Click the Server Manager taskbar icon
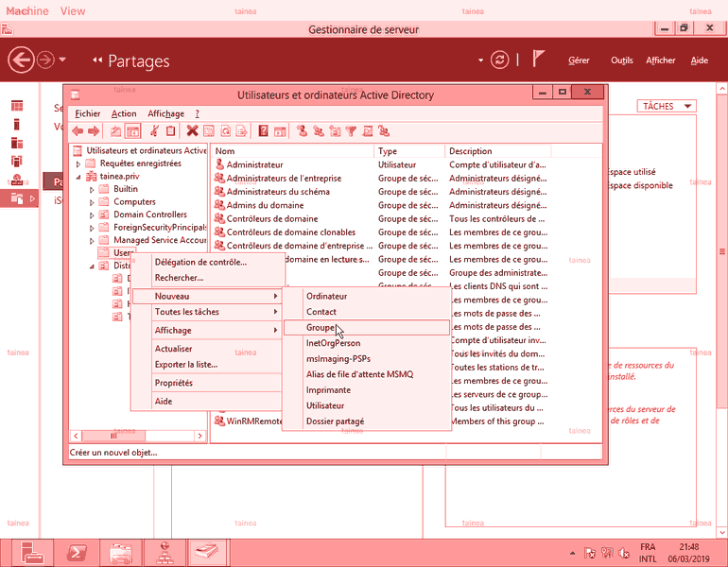Viewport: 728px width, 567px height. click(x=32, y=553)
